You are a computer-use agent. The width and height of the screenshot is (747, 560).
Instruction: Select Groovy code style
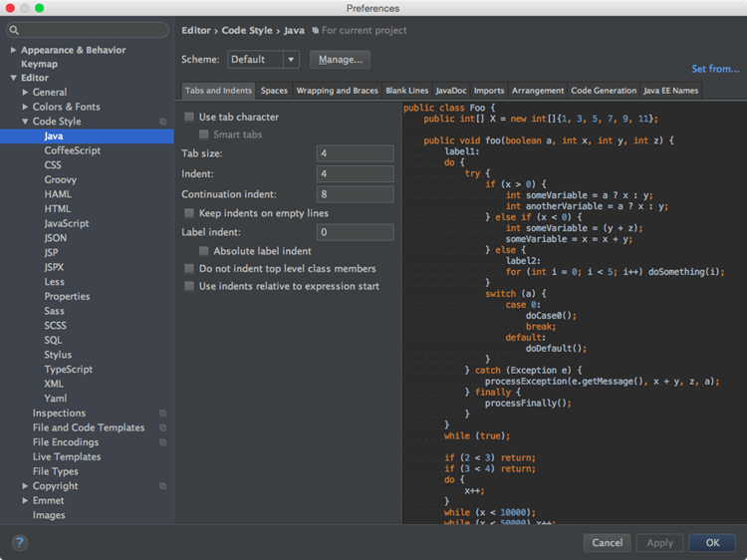point(61,179)
